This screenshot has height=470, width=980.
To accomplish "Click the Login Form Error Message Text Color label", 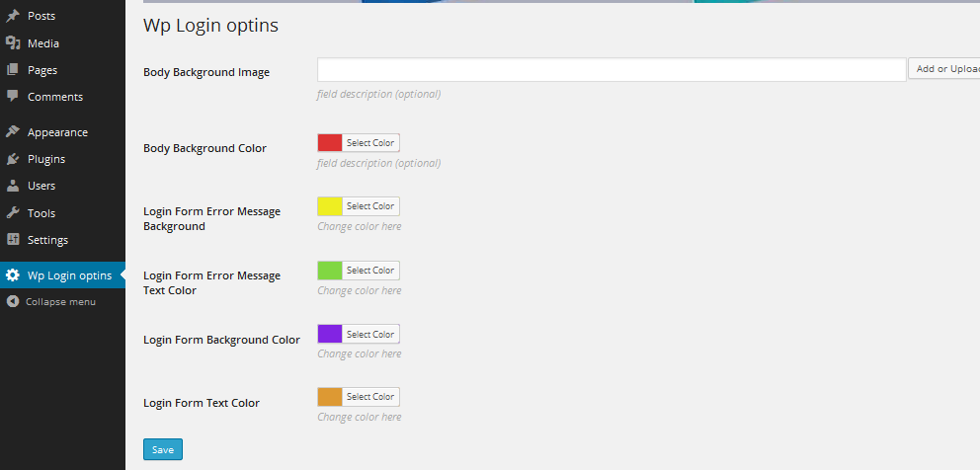I will click(x=211, y=283).
